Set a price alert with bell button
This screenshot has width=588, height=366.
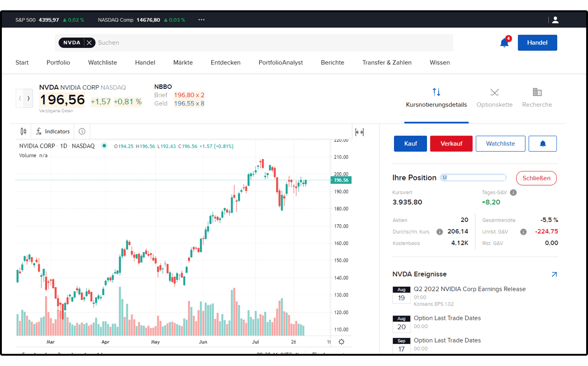pos(543,144)
